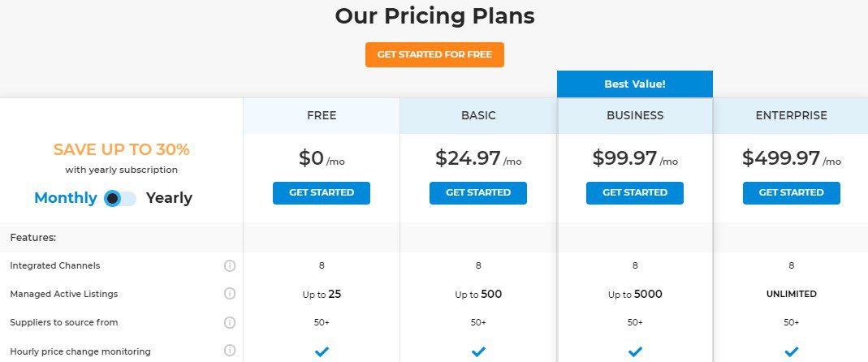Click the checkmark in the ENTERPRISE column
868x362 pixels.
[x=792, y=351]
